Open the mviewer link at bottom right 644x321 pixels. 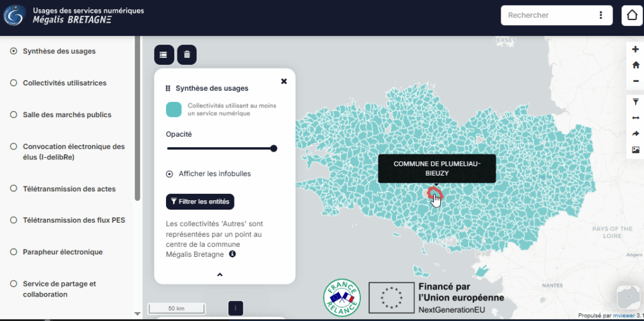point(623,316)
